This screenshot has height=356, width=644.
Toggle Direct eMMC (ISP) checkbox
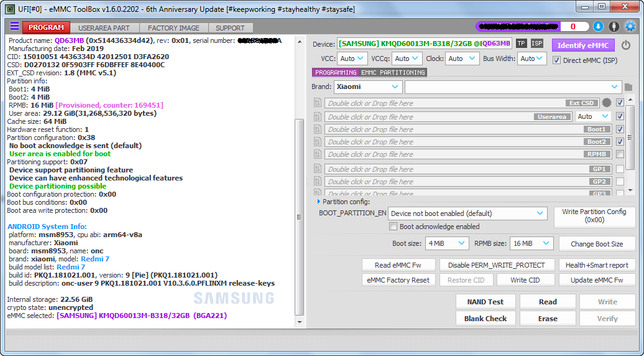(x=556, y=60)
